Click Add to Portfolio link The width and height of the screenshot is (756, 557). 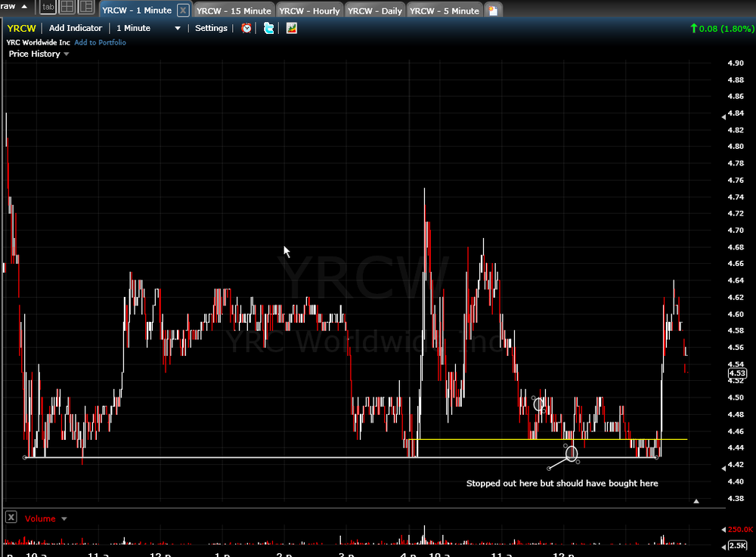[101, 42]
